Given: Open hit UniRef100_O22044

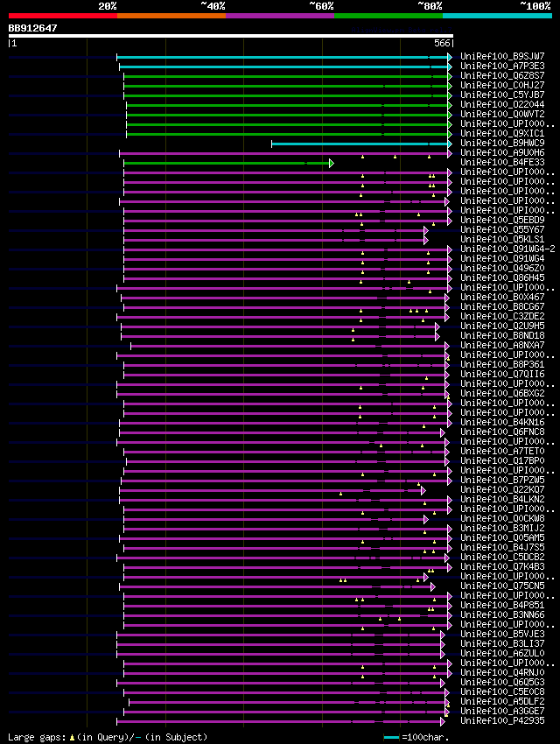Looking at the screenshot, I should pos(502,104).
